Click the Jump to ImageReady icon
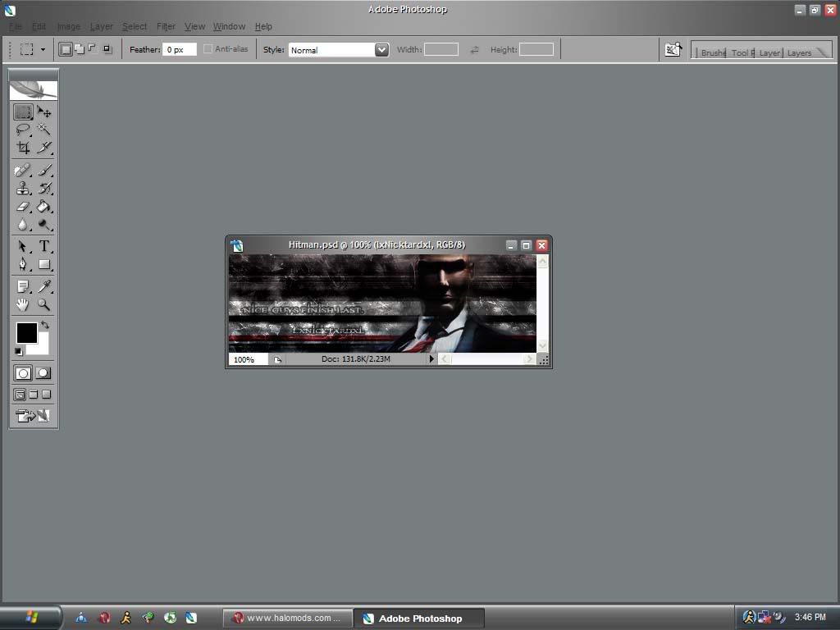Viewport: 840px width, 630px height. coord(33,416)
